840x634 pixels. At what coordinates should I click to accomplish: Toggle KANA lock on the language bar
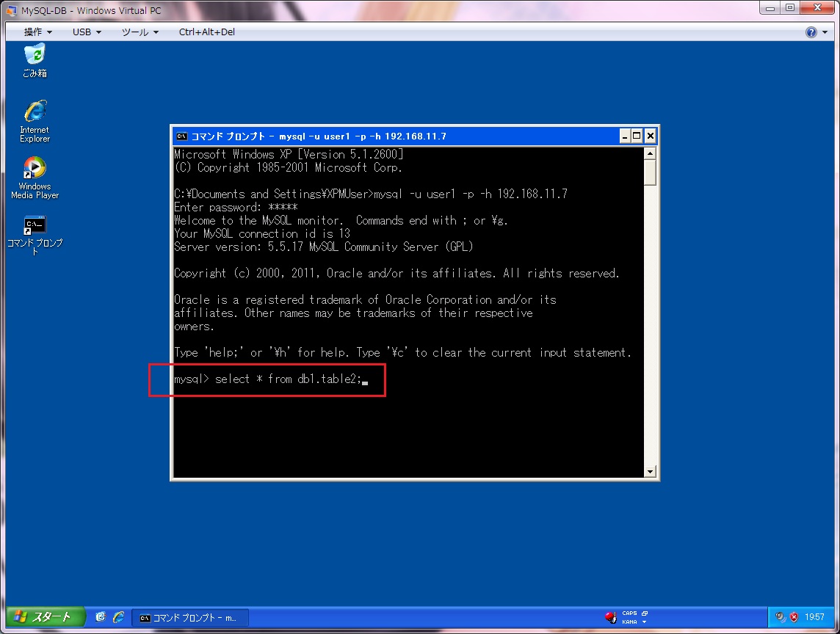pyautogui.click(x=629, y=622)
